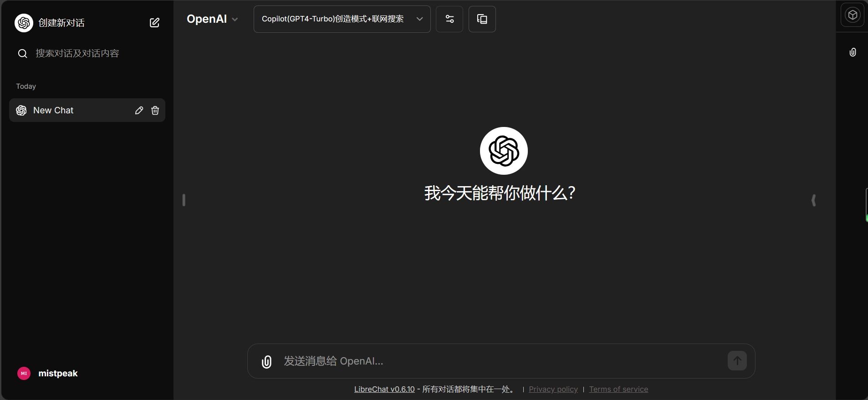The image size is (868, 400).
Task: Click the send message arrow button
Action: tap(737, 361)
